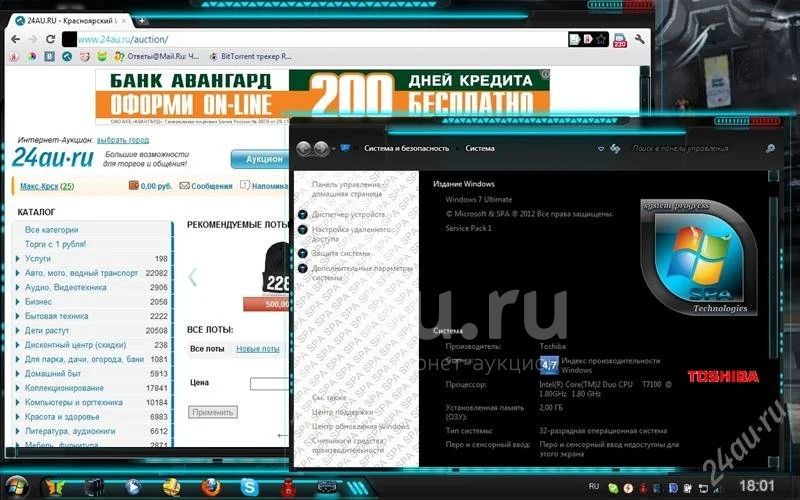Open Дополнительные параметры системы link

click(362, 273)
